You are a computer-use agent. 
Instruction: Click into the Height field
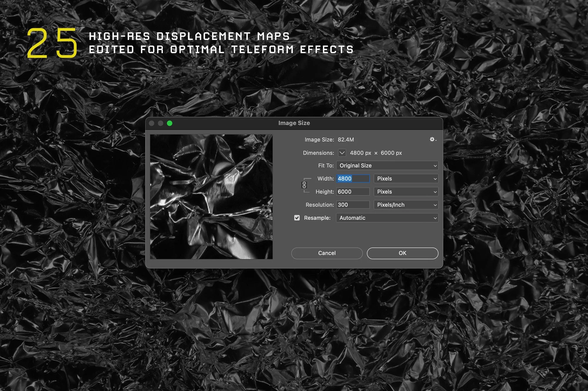(x=353, y=192)
